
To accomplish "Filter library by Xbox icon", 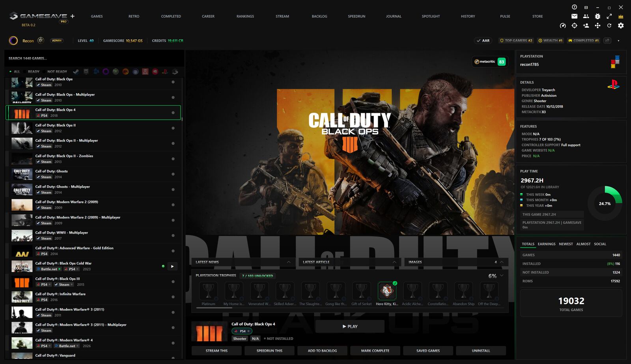I will 116,72.
